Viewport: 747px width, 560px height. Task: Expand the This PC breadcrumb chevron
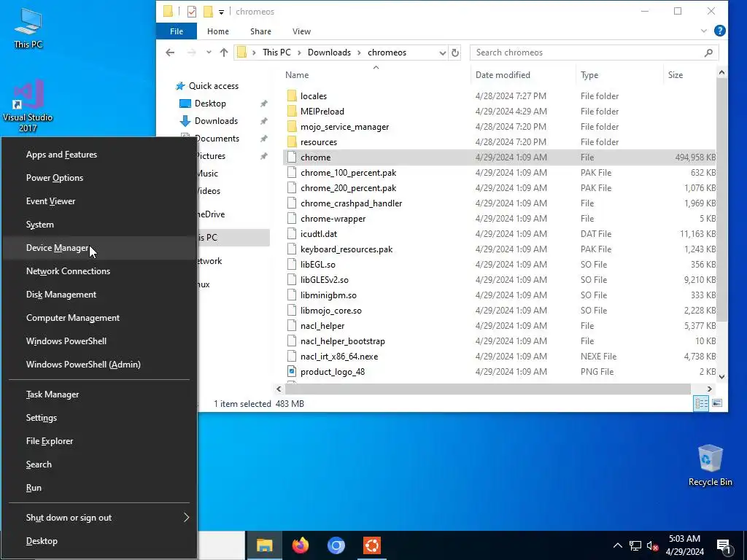(299, 52)
